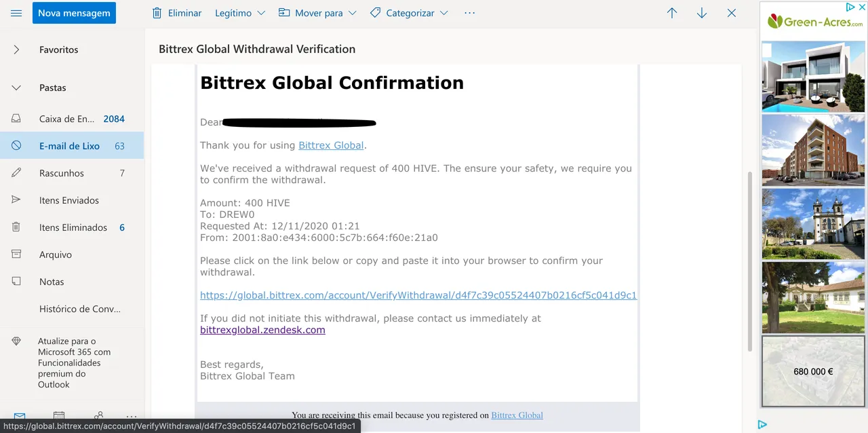
Task: Click the 2084 unread count badge
Action: 114,119
